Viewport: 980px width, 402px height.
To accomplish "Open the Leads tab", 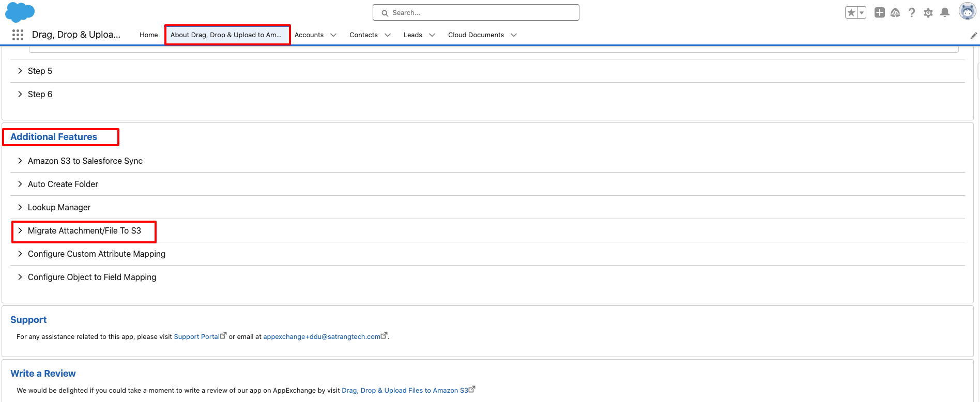I will 413,35.
